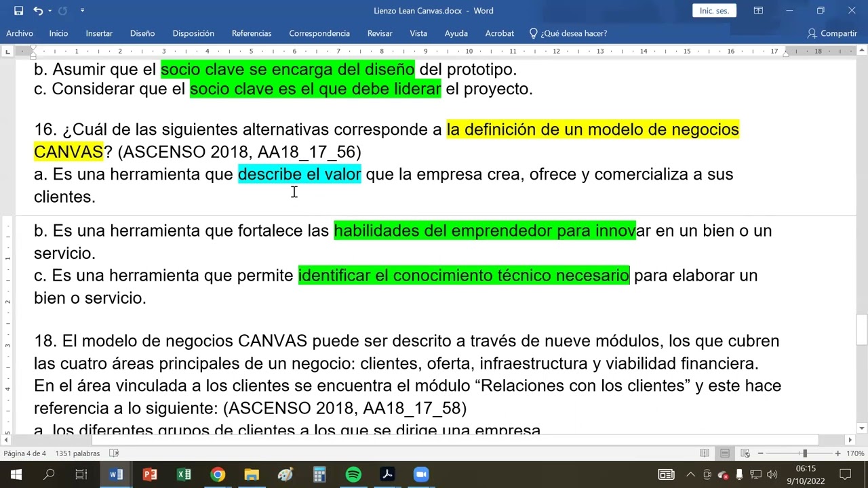Open the undo history dropdown arrow
This screenshot has width=868, height=488.
50,11
